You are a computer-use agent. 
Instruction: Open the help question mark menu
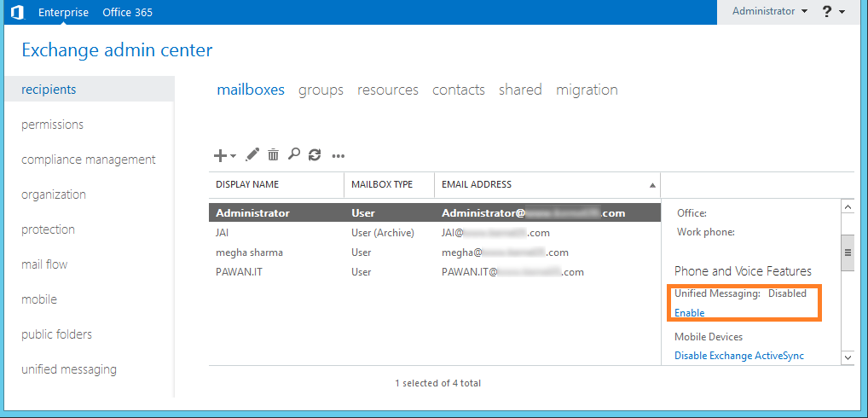click(x=827, y=12)
